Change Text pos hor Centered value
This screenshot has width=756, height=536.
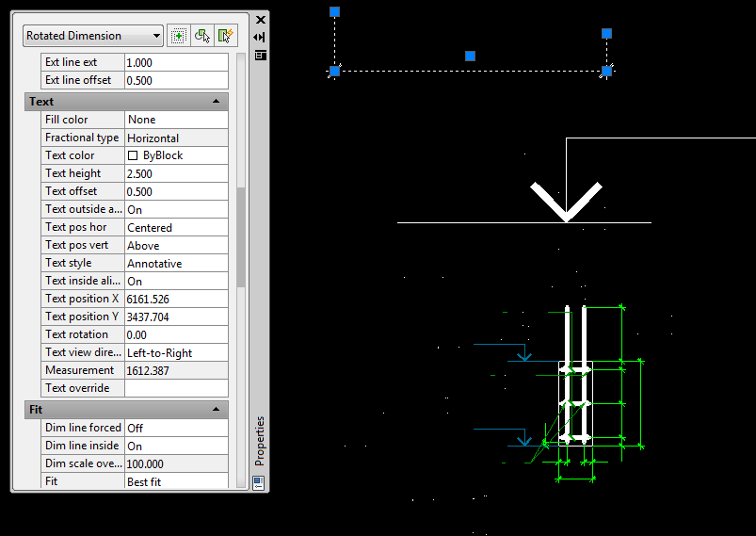click(x=176, y=227)
